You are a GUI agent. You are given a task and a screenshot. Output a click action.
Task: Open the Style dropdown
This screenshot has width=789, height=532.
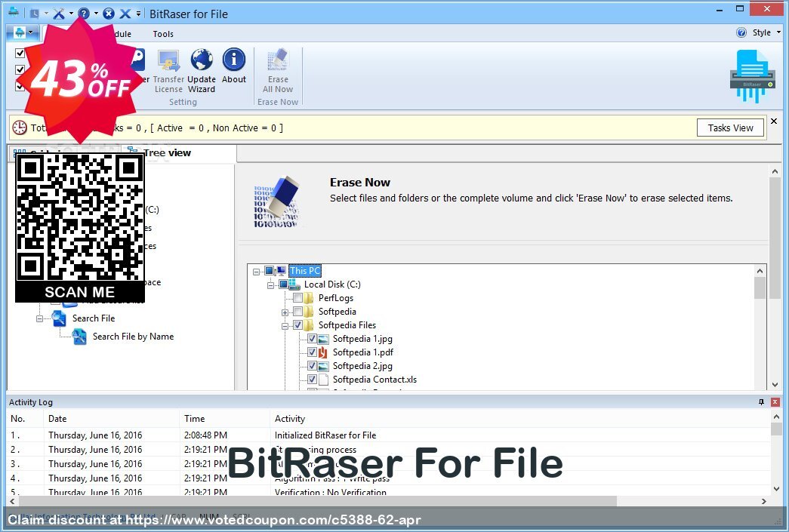pyautogui.click(x=779, y=32)
